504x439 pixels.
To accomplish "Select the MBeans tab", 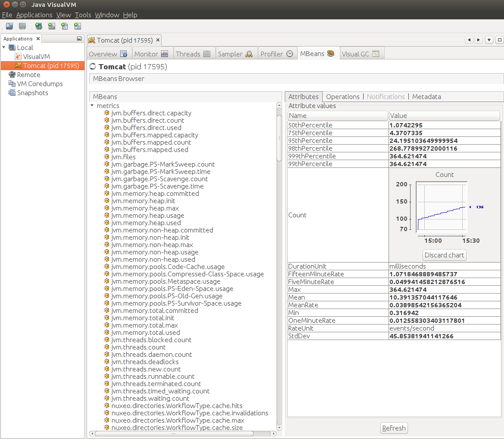I will point(317,53).
